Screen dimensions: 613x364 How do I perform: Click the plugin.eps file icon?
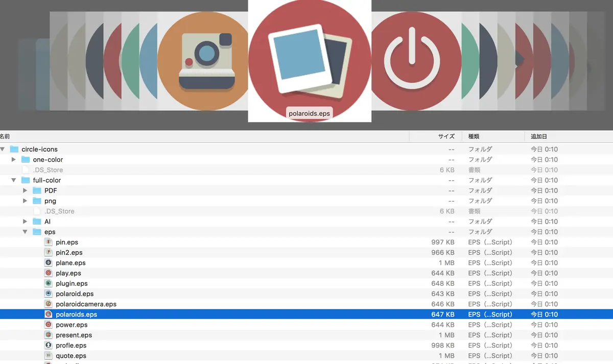tap(49, 283)
